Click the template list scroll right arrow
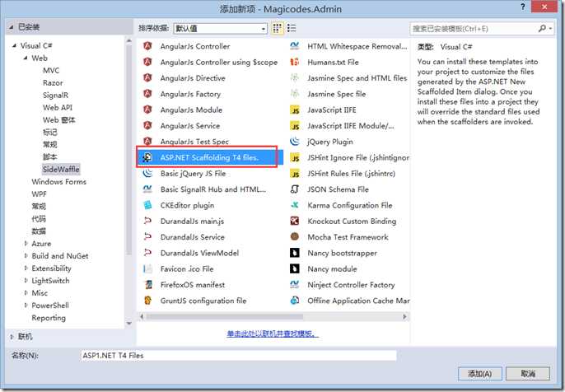 pos(404,317)
